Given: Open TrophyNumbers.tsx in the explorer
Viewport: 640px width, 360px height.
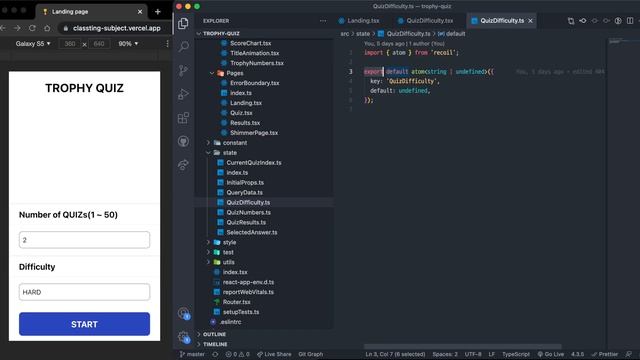Looking at the screenshot, I should pyautogui.click(x=257, y=63).
